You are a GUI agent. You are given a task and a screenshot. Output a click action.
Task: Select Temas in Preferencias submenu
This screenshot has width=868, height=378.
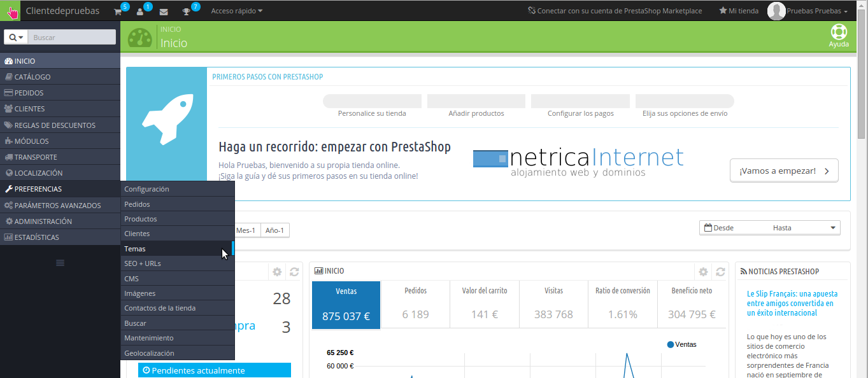(178, 249)
